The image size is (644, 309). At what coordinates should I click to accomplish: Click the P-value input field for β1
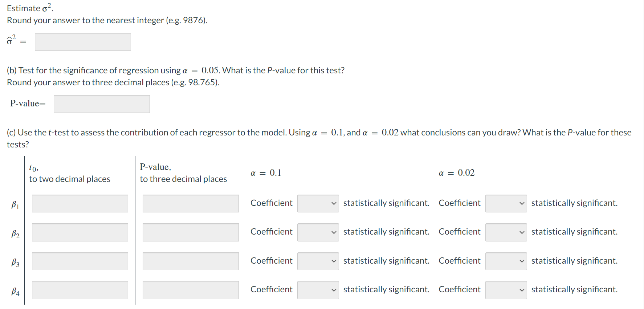tap(191, 203)
